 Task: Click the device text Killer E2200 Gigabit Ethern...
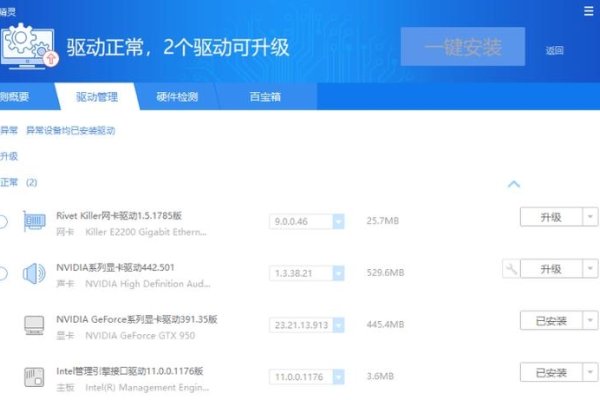[146, 232]
